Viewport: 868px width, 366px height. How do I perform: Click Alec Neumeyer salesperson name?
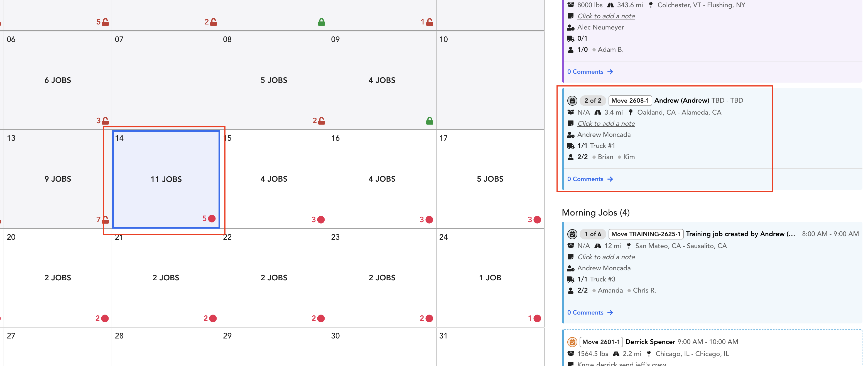pyautogui.click(x=600, y=27)
